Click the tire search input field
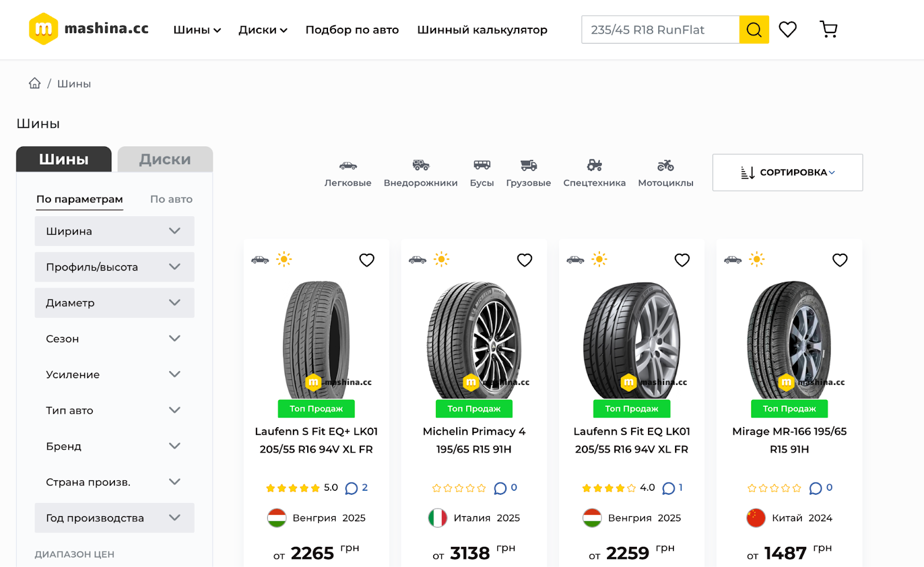Viewport: 924px width, 567px height. (x=660, y=30)
